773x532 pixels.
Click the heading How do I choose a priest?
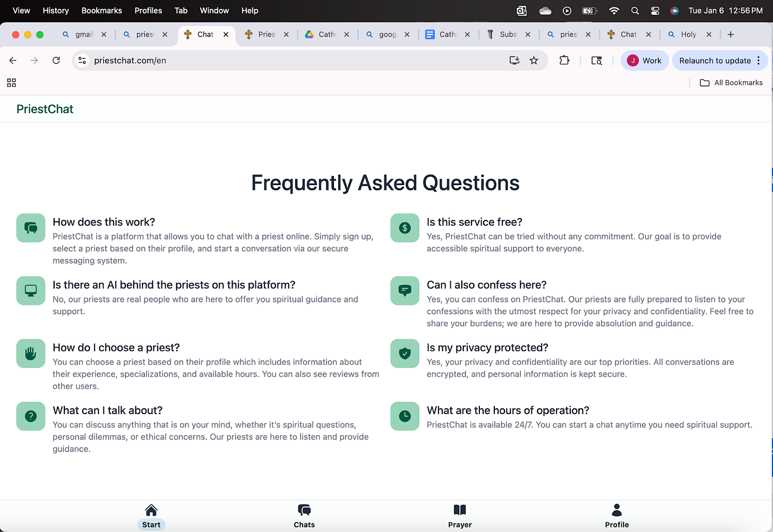[x=116, y=348]
